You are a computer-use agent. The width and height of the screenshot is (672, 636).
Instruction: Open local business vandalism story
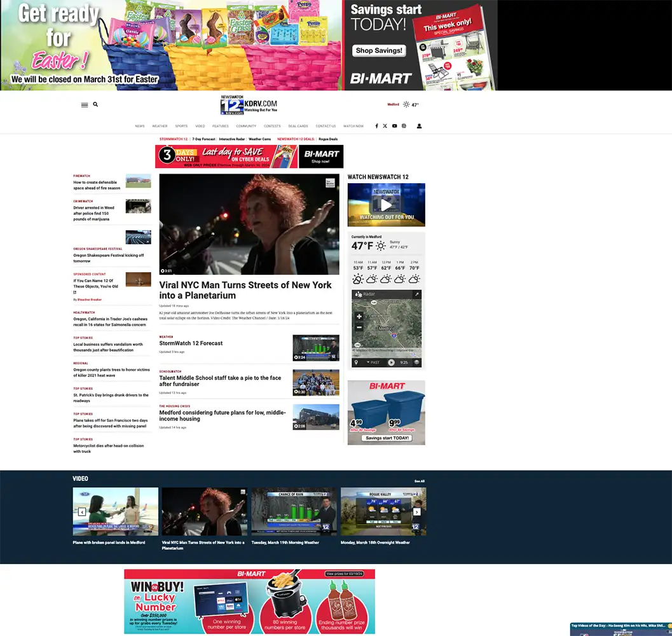[x=108, y=347]
